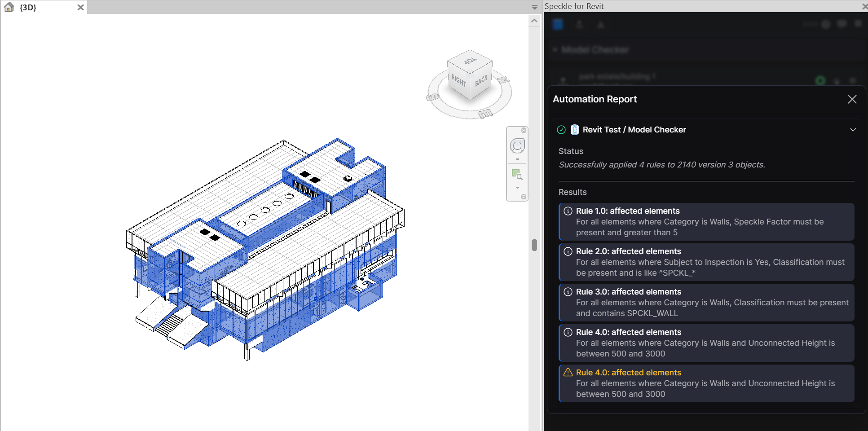Click the 'Results' heading text
The height and width of the screenshot is (431, 868).
point(573,192)
